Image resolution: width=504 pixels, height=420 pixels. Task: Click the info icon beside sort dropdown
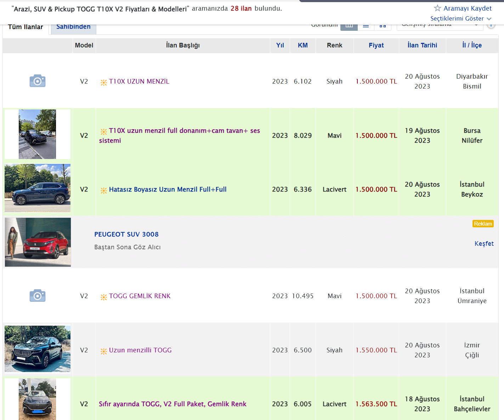pyautogui.click(x=491, y=25)
